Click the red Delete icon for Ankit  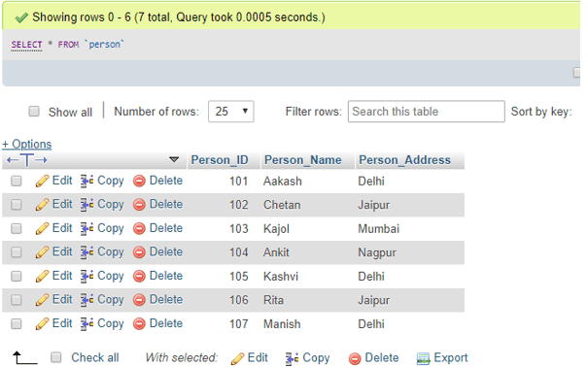click(139, 252)
